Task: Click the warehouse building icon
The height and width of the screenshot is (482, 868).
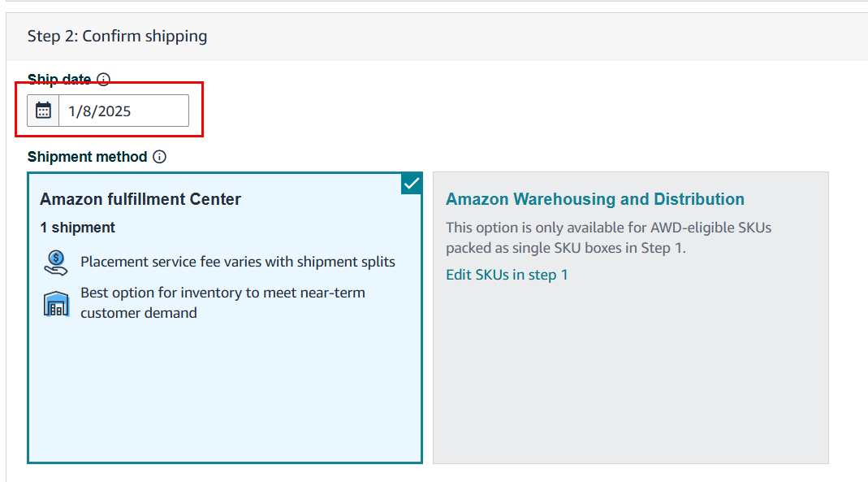Action: pyautogui.click(x=56, y=304)
